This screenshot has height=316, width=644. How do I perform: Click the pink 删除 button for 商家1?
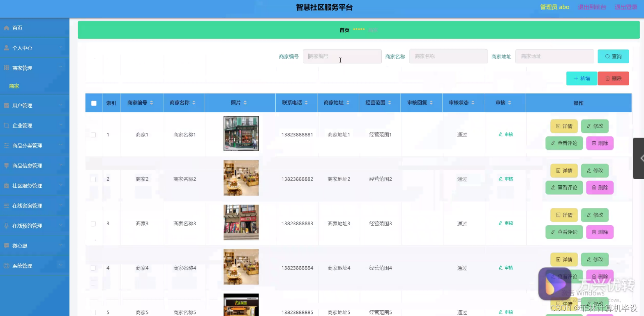tap(600, 143)
